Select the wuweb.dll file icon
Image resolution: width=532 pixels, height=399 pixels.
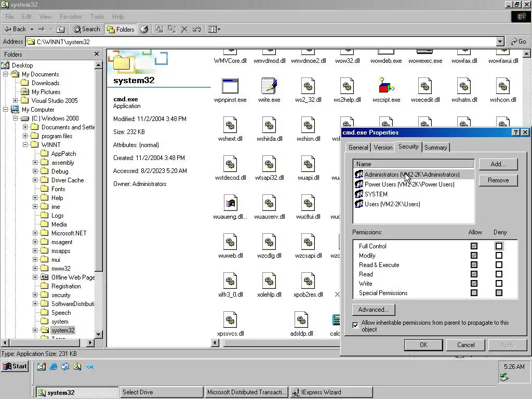tap(230, 242)
